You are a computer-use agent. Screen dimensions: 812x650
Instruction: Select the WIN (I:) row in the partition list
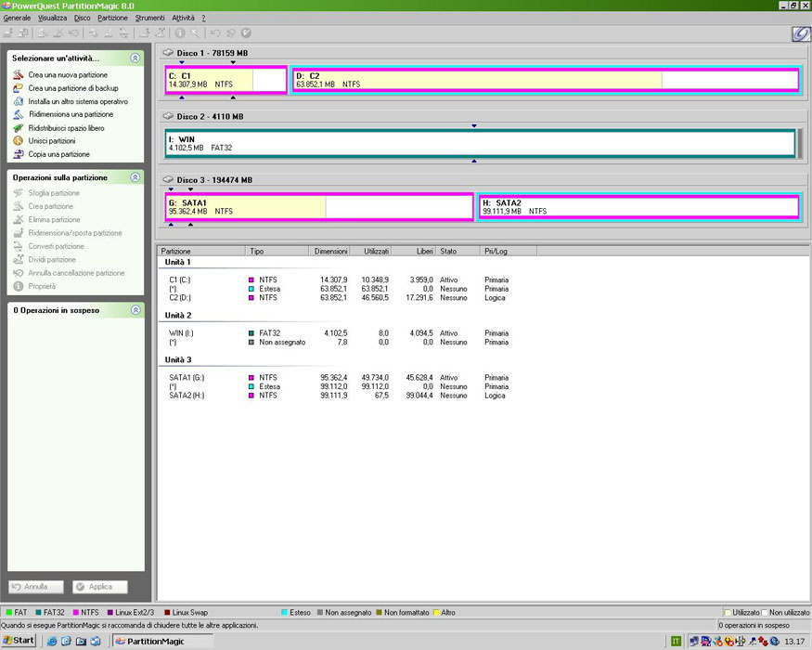339,333
